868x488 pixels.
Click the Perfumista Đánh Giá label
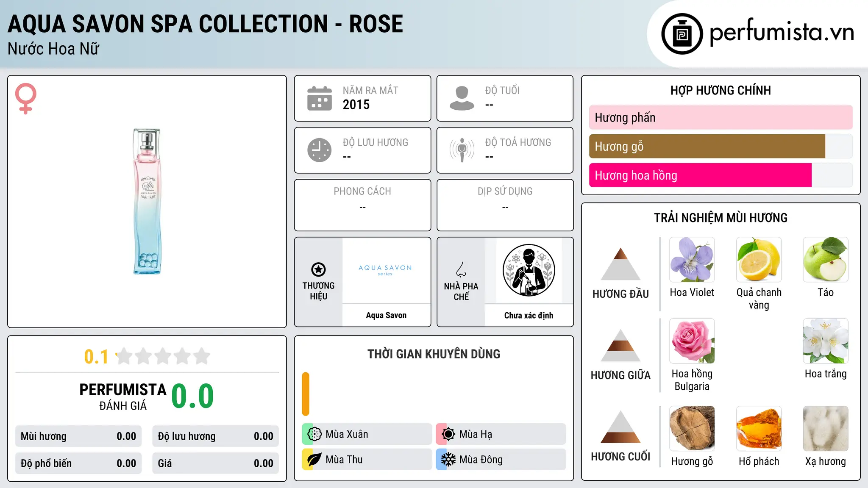pyautogui.click(x=123, y=396)
